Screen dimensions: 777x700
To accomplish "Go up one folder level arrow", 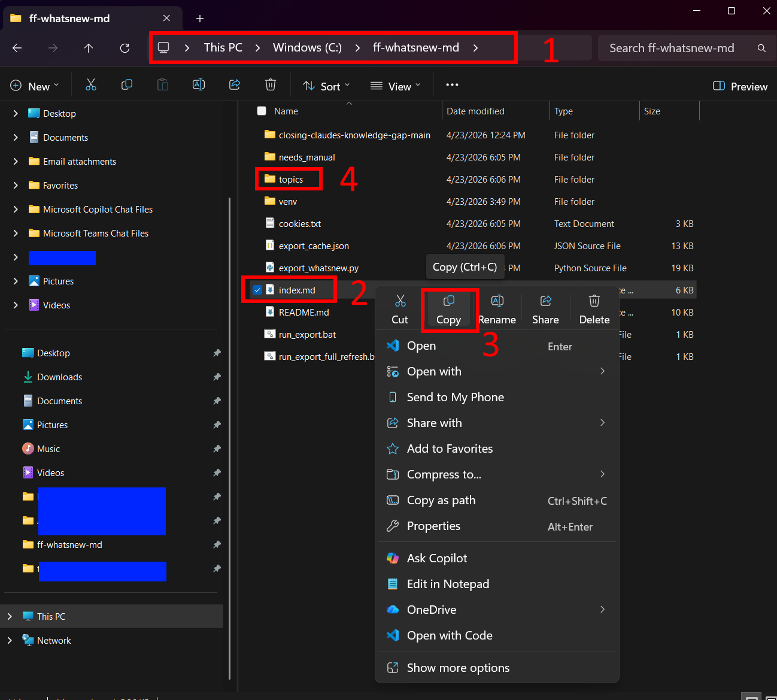I will (x=89, y=48).
